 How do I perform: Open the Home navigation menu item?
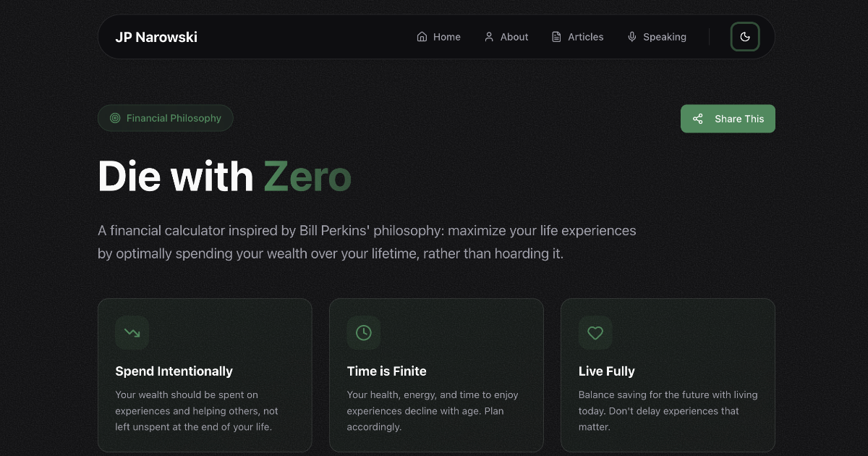[438, 36]
